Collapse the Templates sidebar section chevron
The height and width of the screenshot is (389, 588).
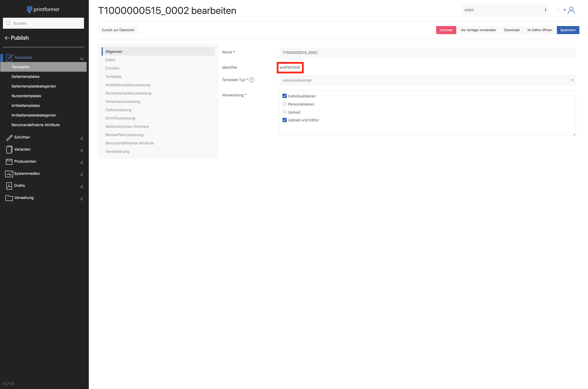pos(82,59)
